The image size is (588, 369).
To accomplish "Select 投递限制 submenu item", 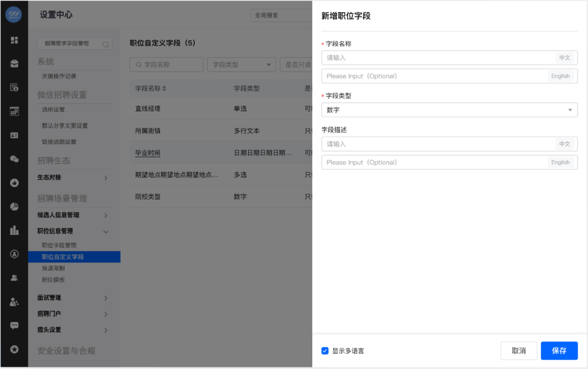I will coord(53,268).
